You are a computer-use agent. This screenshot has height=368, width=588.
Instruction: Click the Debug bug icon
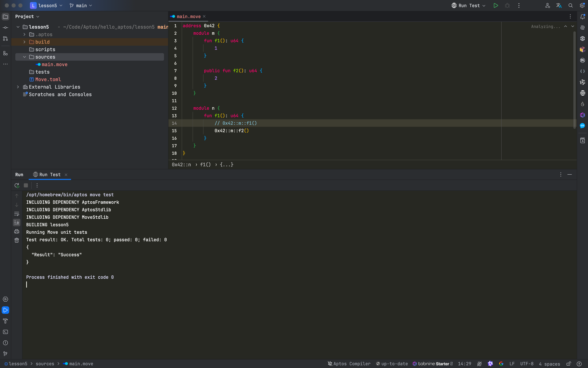click(507, 5)
